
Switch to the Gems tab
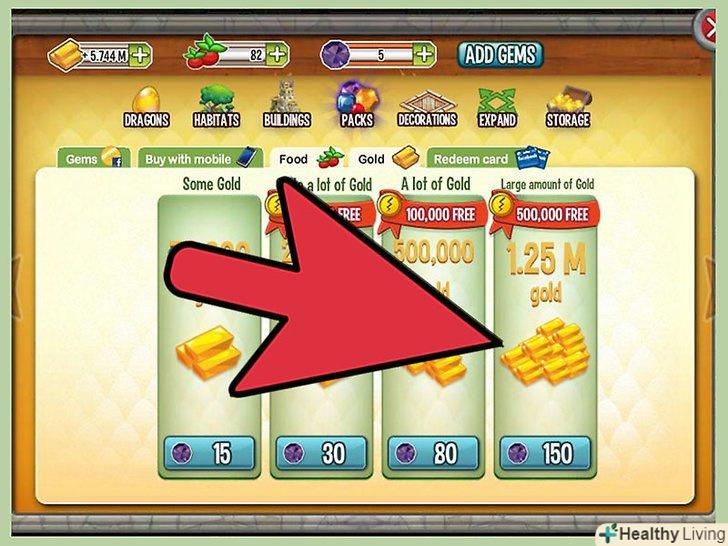tap(94, 158)
